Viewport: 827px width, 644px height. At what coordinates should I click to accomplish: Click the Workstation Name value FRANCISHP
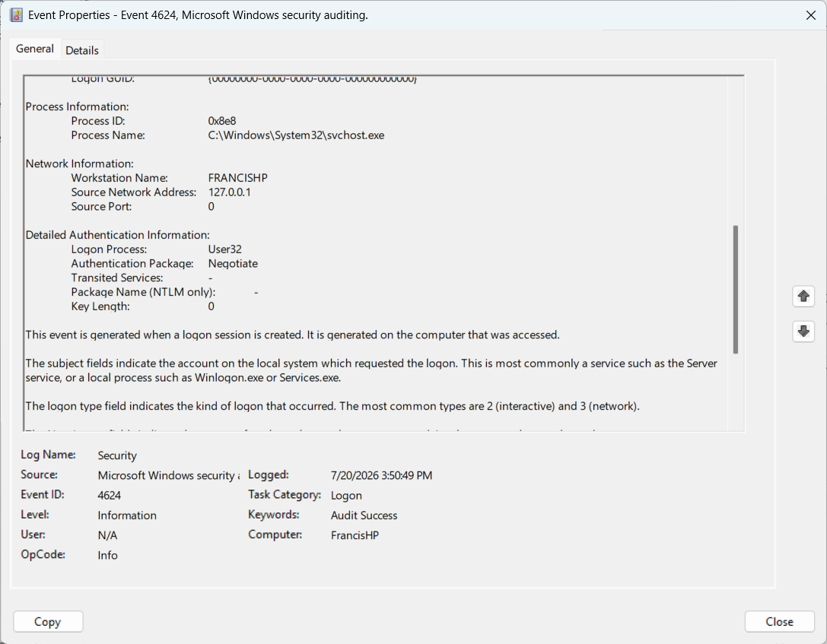point(238,178)
